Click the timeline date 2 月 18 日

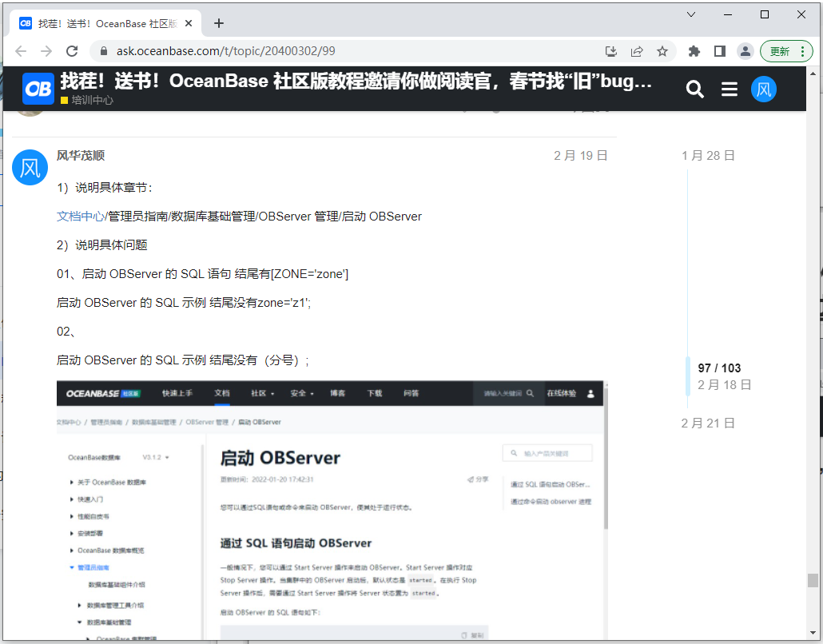click(x=725, y=384)
